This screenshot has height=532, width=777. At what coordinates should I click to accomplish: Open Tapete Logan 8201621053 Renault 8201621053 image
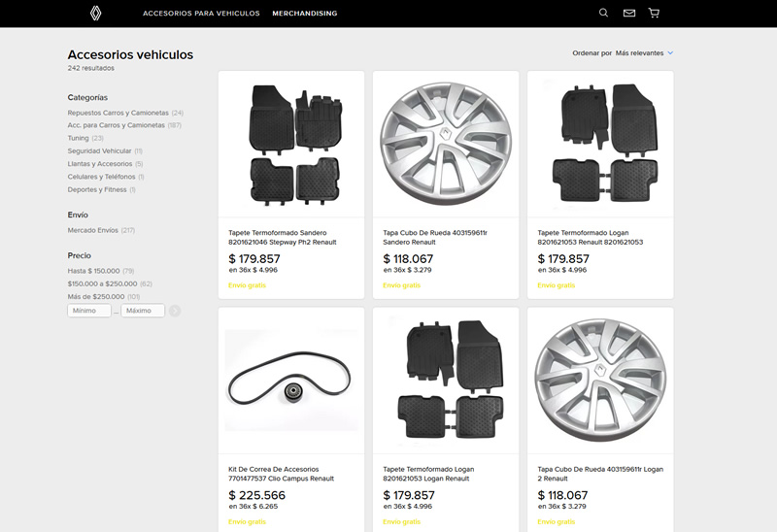600,144
